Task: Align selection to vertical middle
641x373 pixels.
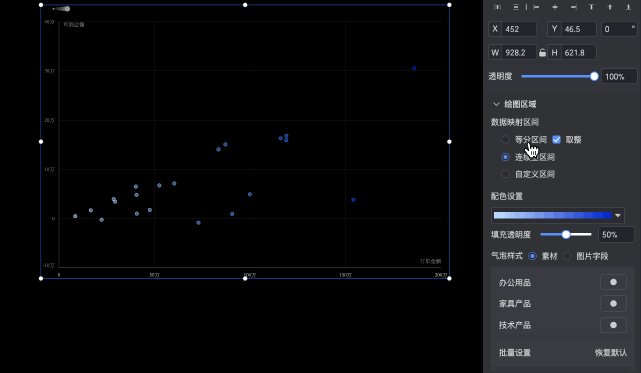Action: 610,7
